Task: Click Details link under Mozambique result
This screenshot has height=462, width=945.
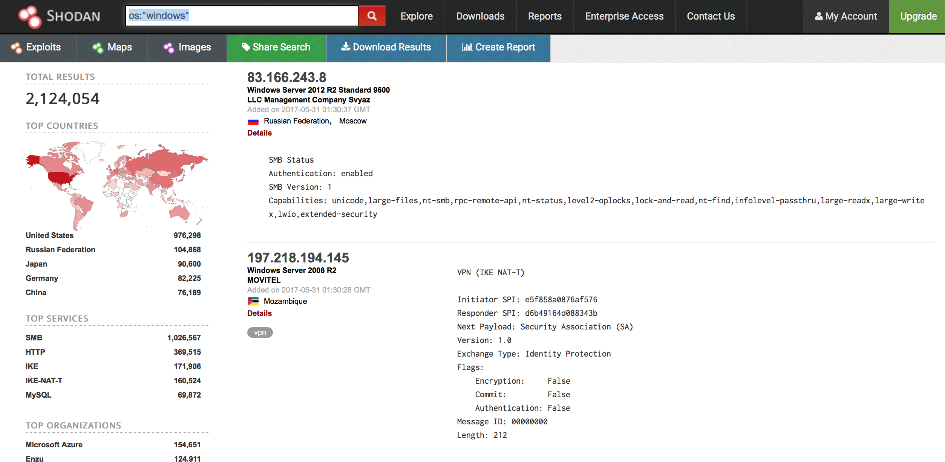Action: click(x=259, y=313)
